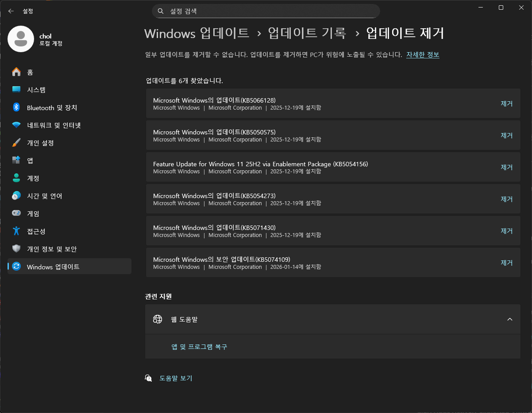Screen dimensions: 532x413
Task: Click the Bluetooth 및 장치 icon
Action: point(16,107)
